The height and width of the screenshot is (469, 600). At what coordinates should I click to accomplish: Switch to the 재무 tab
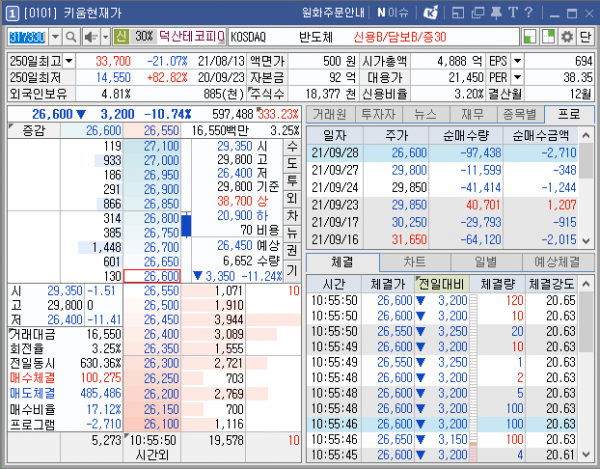tap(473, 114)
